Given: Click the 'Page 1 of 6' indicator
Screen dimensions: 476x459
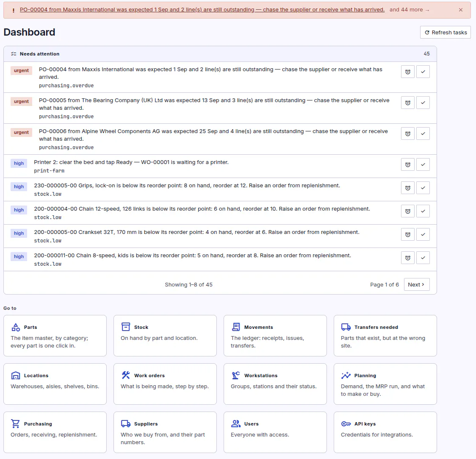Looking at the screenshot, I should coord(385,285).
